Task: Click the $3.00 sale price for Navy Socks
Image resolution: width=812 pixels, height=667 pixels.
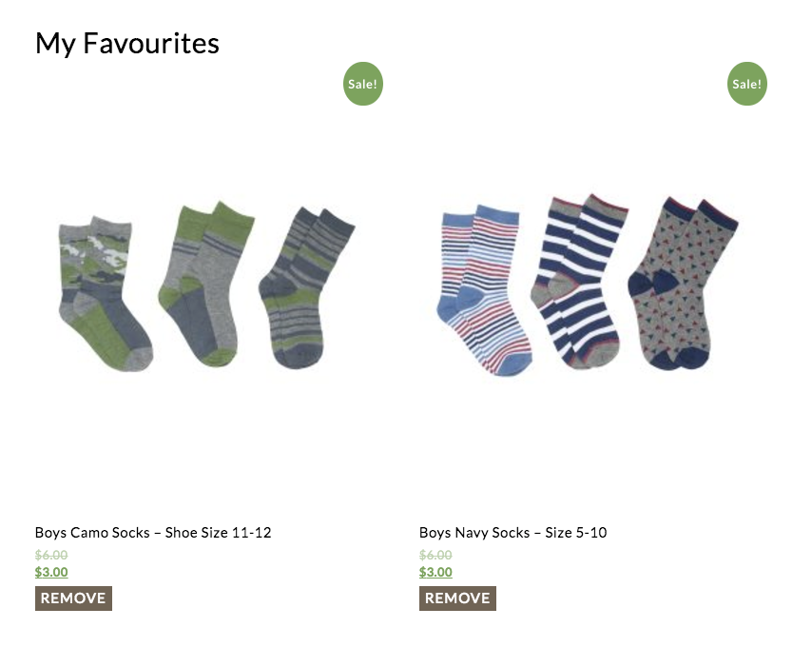Action: point(435,572)
